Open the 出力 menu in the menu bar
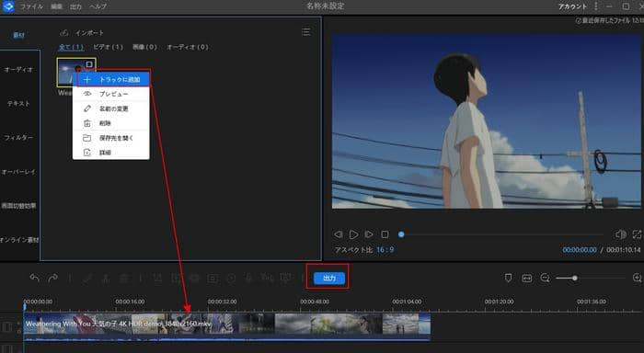This screenshot has height=353, width=644. [75, 6]
